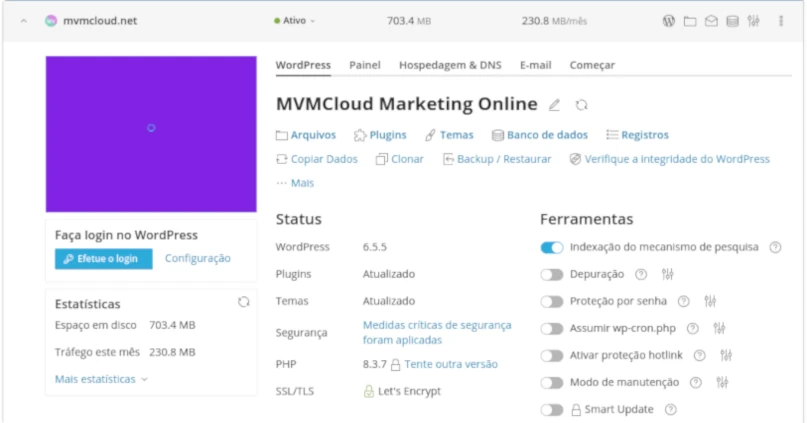Open proteção hotlink settings icon
The width and height of the screenshot is (807, 423).
pyautogui.click(x=726, y=356)
